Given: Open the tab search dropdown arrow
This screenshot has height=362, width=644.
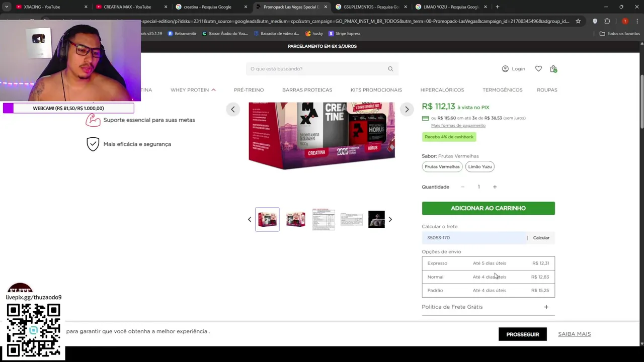Looking at the screenshot, I should pyautogui.click(x=6, y=7).
